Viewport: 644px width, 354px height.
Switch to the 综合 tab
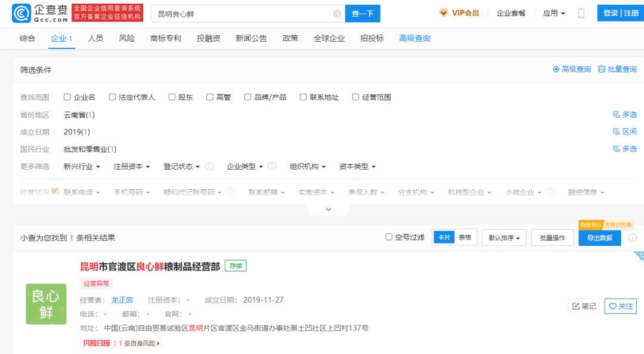27,39
